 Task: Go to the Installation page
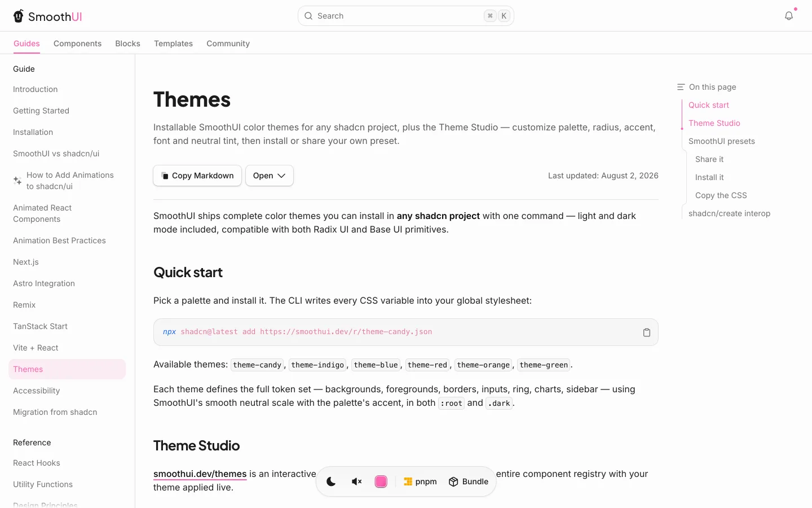(67, 132)
